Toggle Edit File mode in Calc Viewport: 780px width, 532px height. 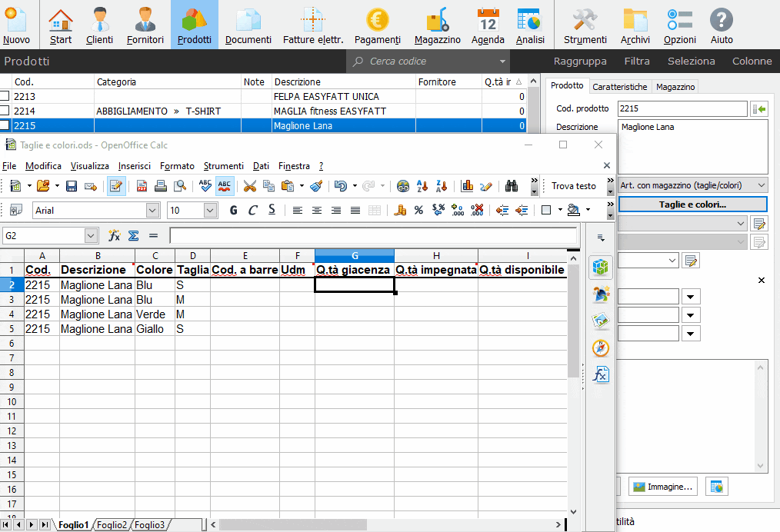coord(116,186)
